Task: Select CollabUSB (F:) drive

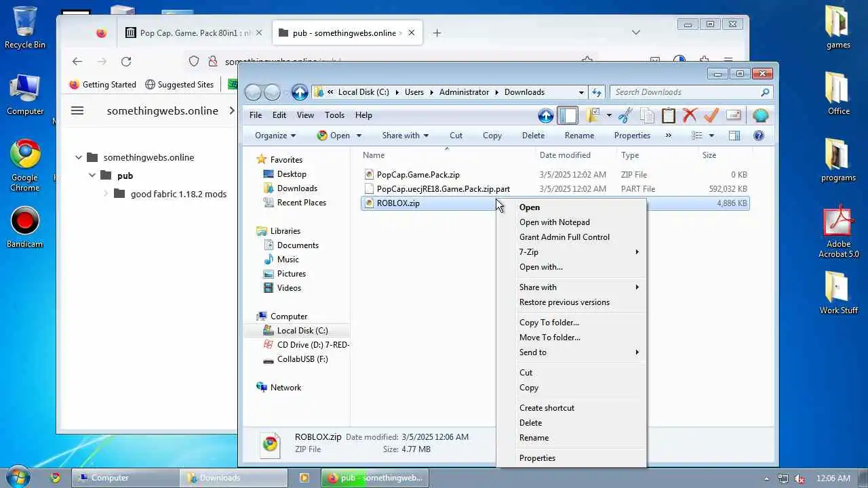Action: 302,359
